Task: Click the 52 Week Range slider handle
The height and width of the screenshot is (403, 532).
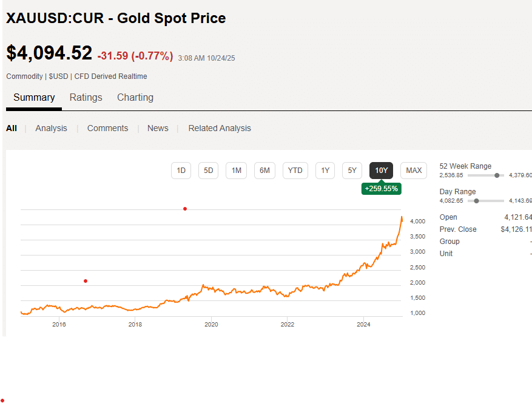Action: pyautogui.click(x=497, y=175)
